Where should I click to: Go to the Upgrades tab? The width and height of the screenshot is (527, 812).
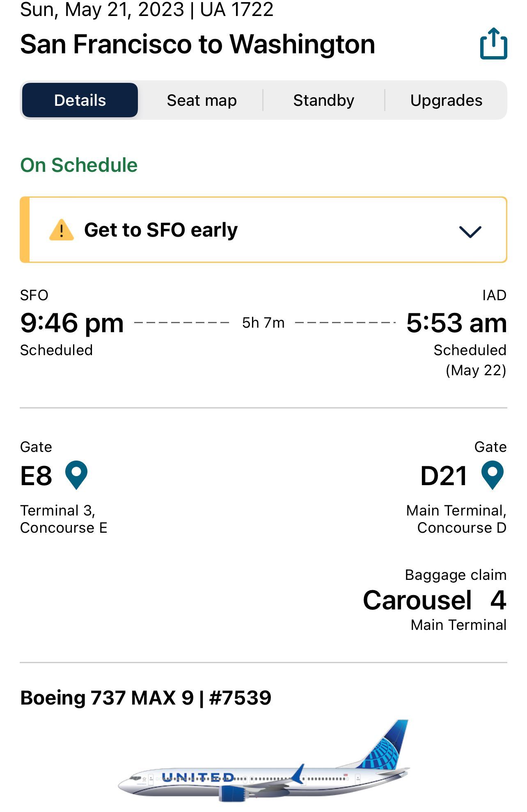click(446, 100)
